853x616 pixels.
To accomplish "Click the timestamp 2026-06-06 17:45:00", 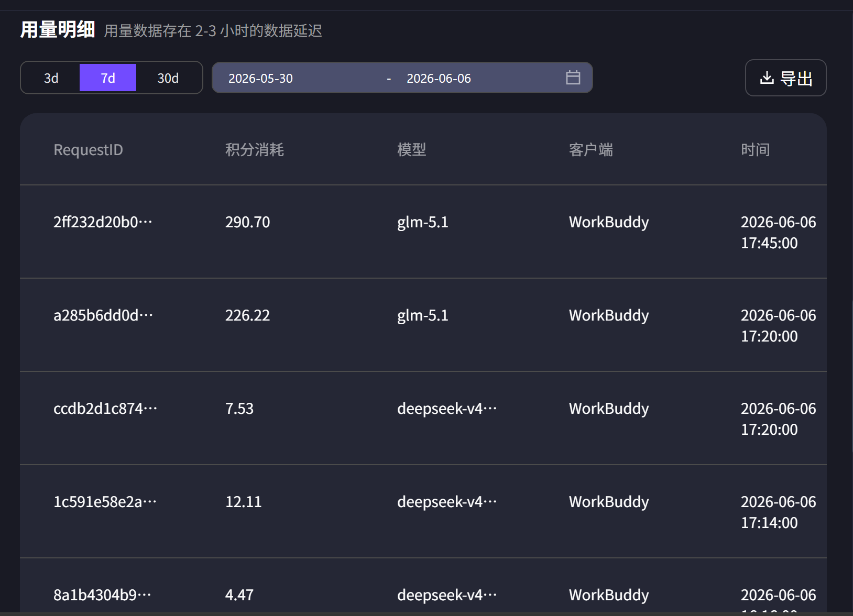I will [778, 233].
